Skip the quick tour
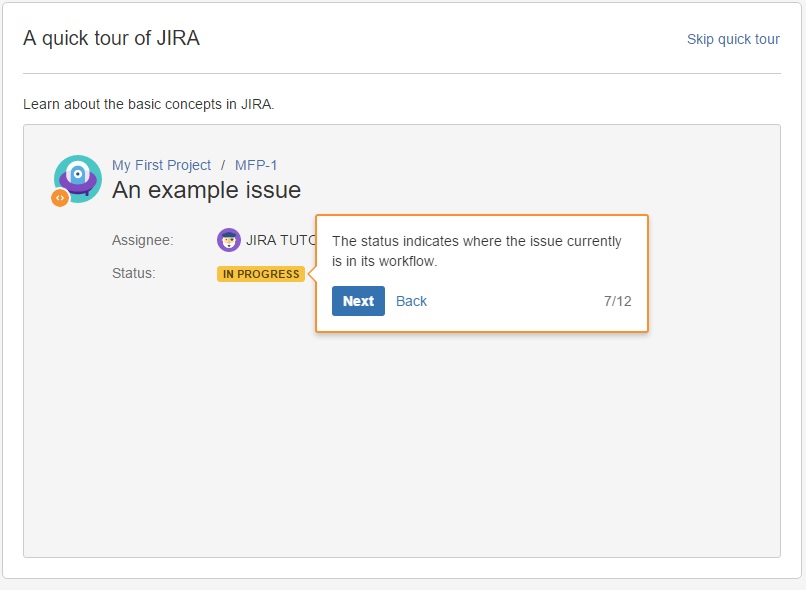Screen dimensions: 806x590 point(733,39)
